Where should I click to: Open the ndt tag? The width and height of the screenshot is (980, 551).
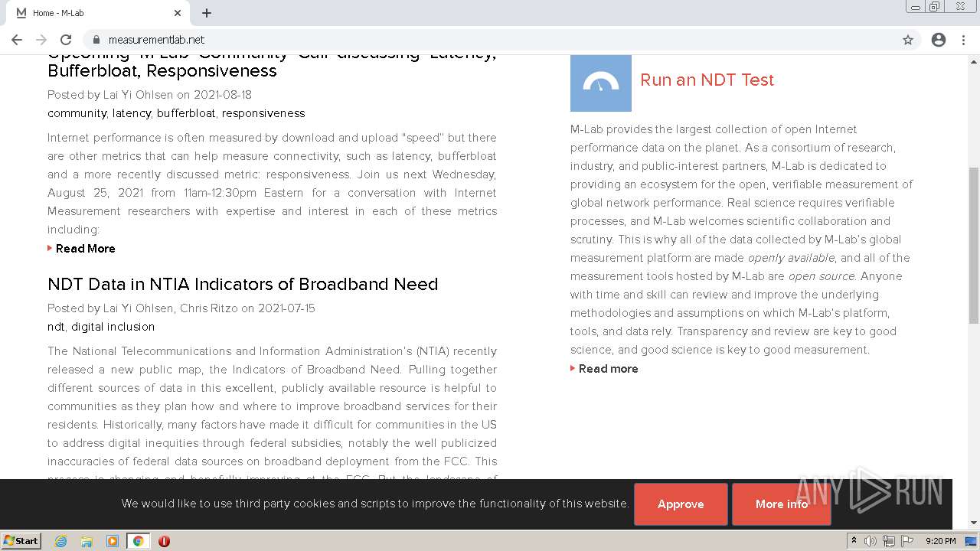pos(56,327)
